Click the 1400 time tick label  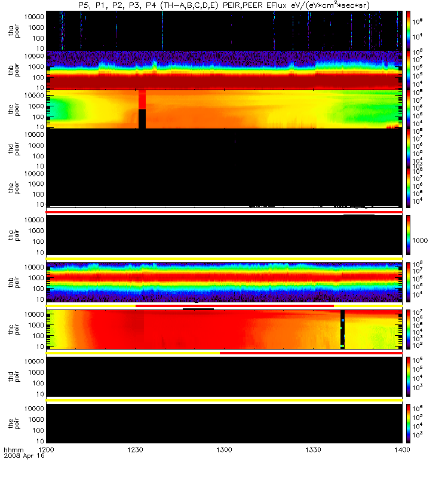(402, 450)
